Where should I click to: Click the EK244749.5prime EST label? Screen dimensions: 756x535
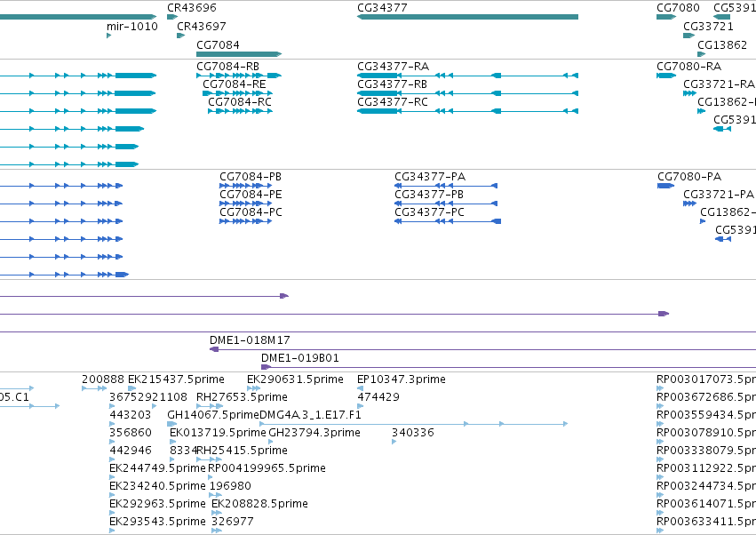pyautogui.click(x=157, y=469)
